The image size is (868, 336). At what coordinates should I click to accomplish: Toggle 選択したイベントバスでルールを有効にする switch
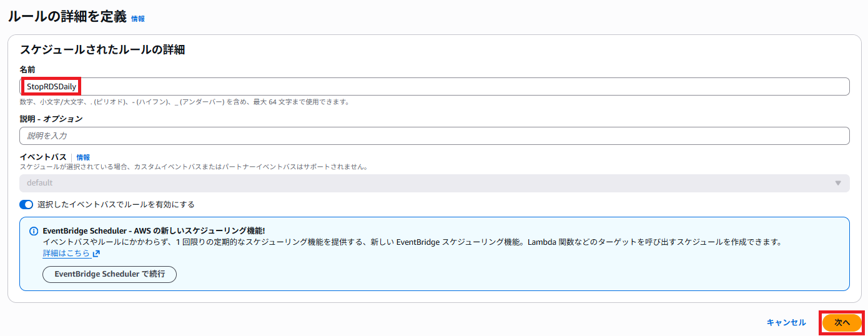pos(26,204)
